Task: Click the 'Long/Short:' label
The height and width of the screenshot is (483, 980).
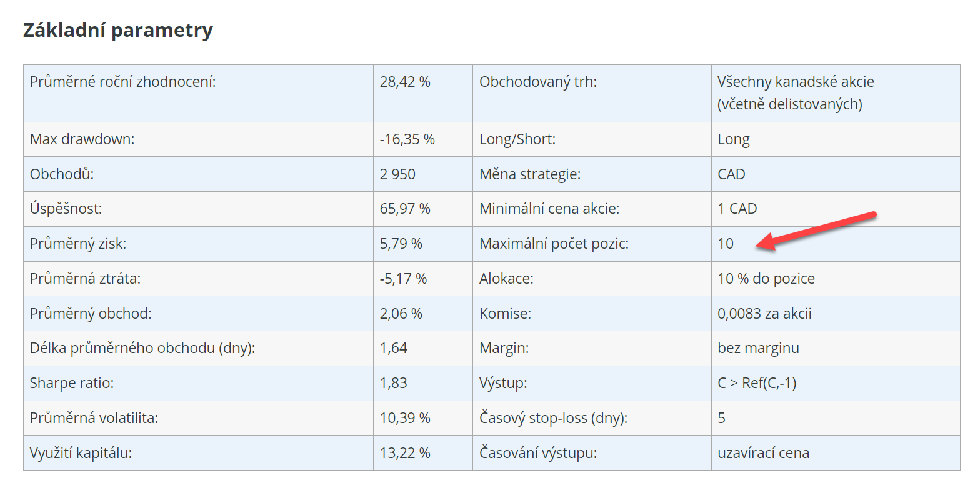Action: point(517,139)
